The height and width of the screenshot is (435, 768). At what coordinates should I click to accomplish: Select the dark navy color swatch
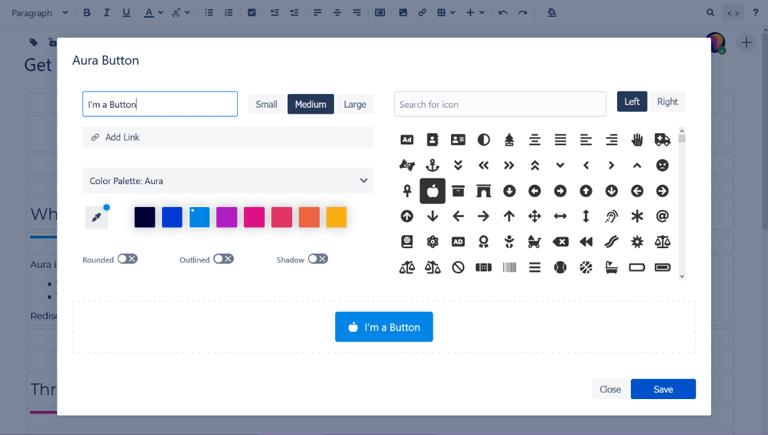144,217
